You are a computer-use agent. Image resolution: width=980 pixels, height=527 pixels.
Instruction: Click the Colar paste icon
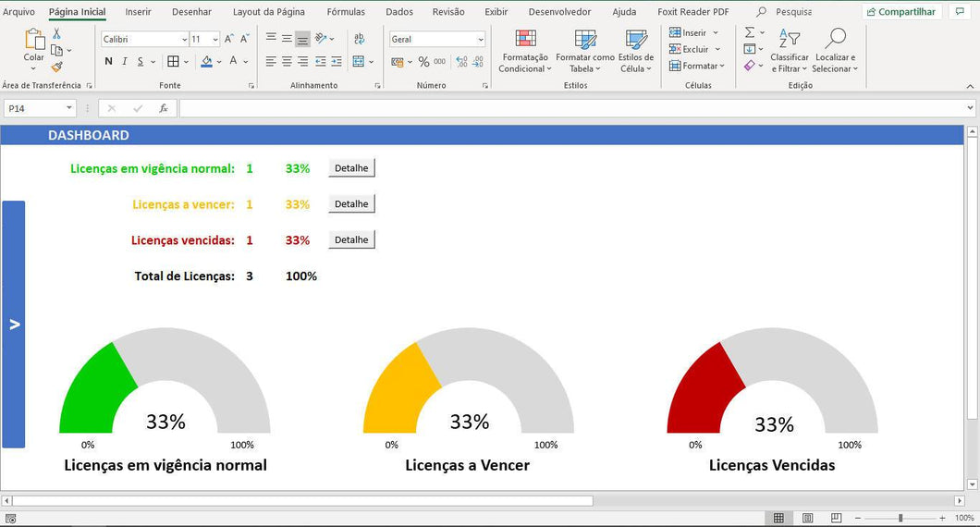pyautogui.click(x=34, y=40)
